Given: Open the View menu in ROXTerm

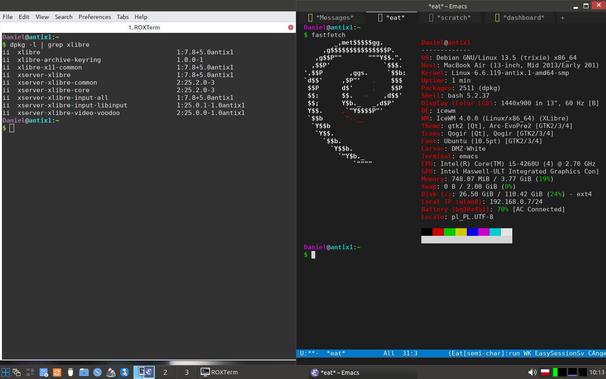Looking at the screenshot, I should [42, 17].
